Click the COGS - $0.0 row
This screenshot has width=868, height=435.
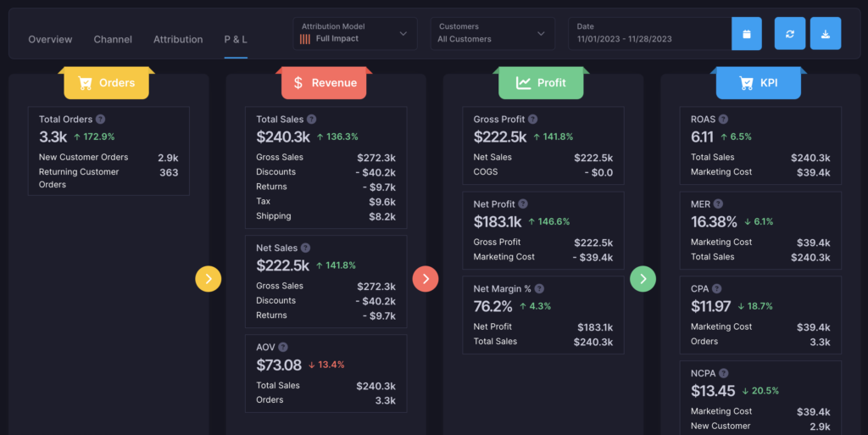pyautogui.click(x=543, y=172)
